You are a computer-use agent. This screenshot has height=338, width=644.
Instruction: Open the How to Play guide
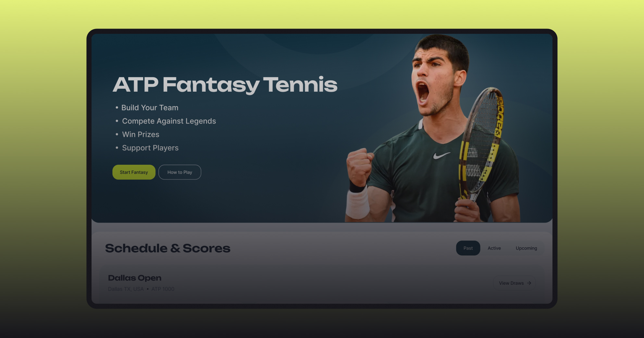pos(180,172)
